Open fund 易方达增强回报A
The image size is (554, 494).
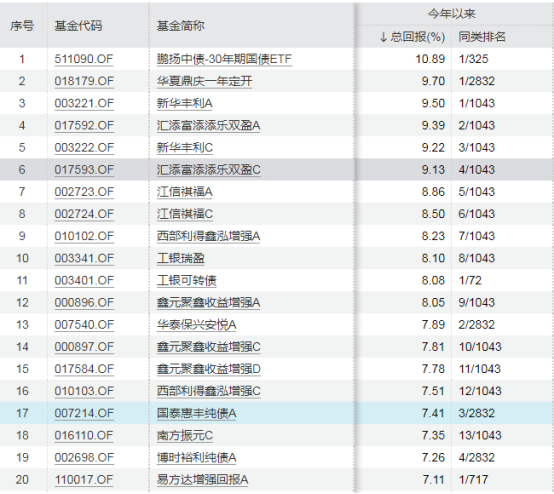[x=202, y=480]
